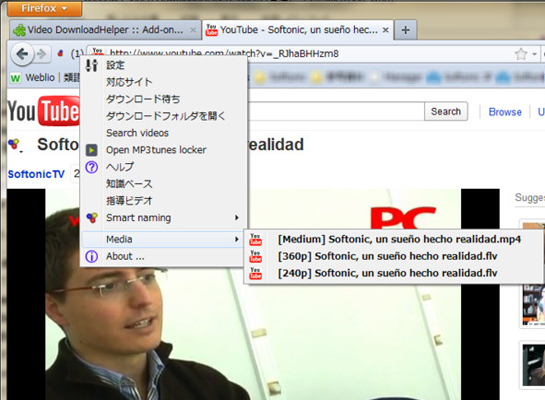This screenshot has width=545, height=400.
Task: Switch to the Video DownloadHelper Add-on tab
Action: pos(105,30)
